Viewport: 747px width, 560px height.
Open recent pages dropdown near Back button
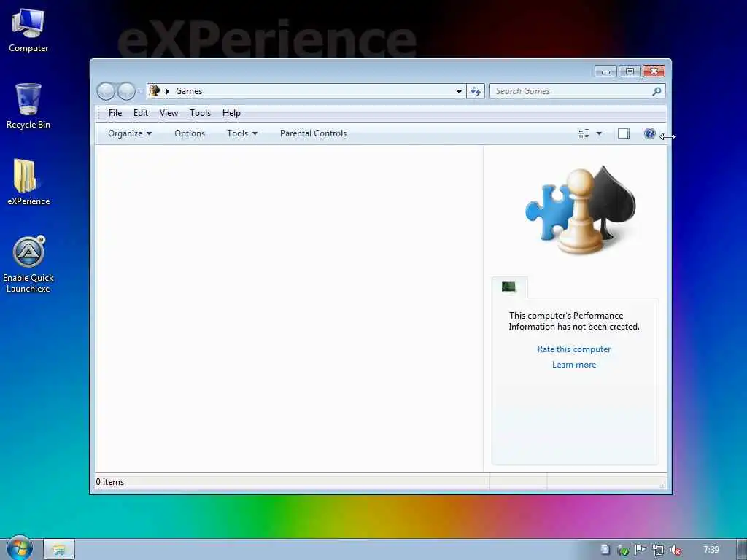coord(141,91)
